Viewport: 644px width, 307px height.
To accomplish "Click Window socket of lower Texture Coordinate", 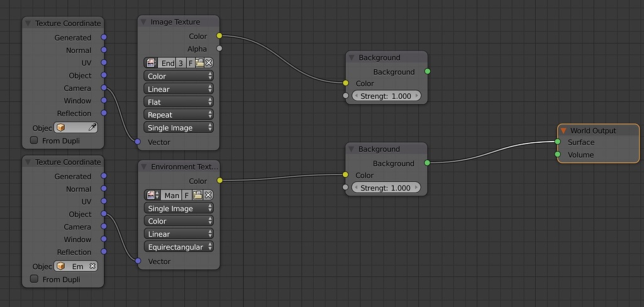I will (x=104, y=239).
